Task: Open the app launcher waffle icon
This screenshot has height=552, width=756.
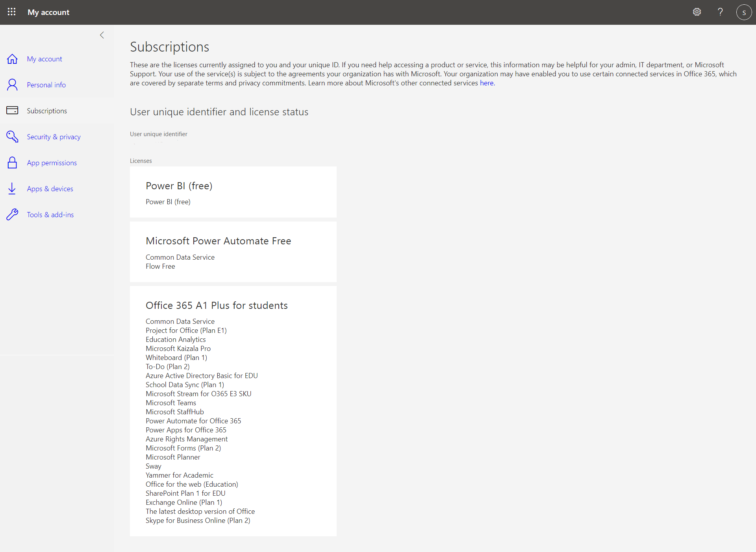Action: (x=12, y=12)
